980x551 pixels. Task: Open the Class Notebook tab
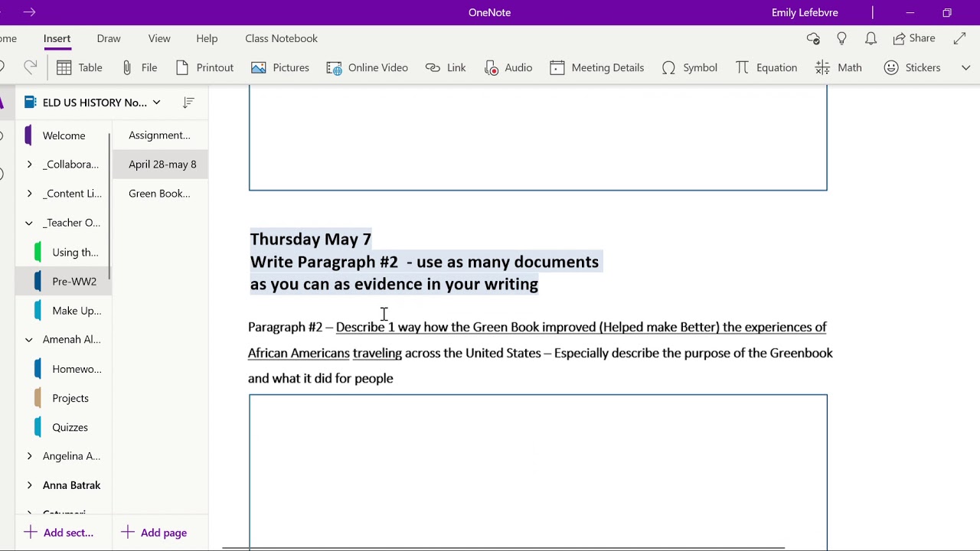281,38
